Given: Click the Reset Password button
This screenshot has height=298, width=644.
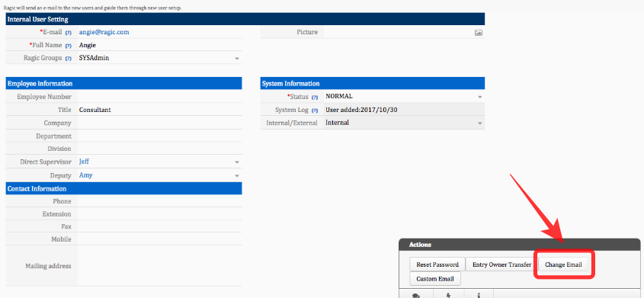Looking at the screenshot, I should click(437, 264).
